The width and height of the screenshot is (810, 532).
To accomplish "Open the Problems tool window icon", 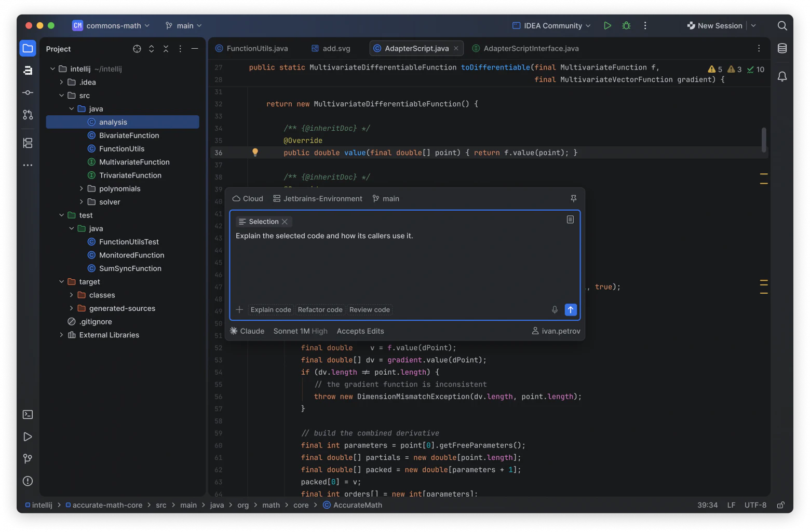I will 28,481.
